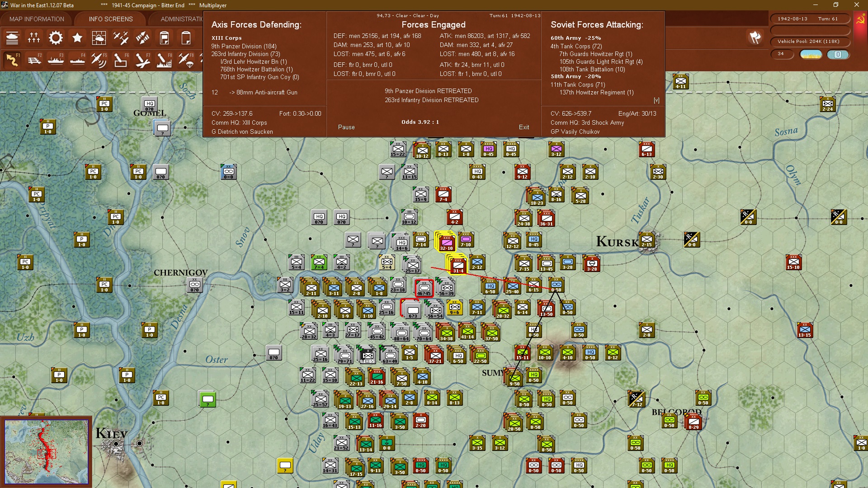The image size is (868, 488).
Task: Open the MAP INFORMATION tab
Action: (37, 19)
